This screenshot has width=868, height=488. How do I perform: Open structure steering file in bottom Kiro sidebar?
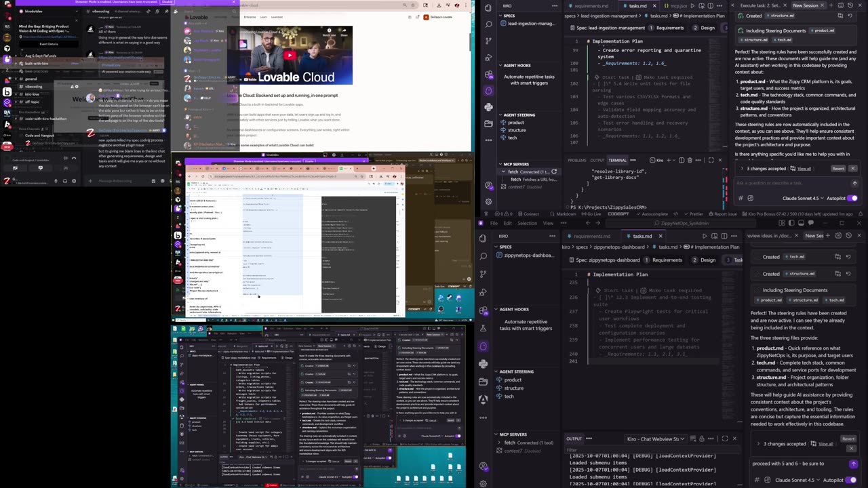pyautogui.click(x=514, y=388)
